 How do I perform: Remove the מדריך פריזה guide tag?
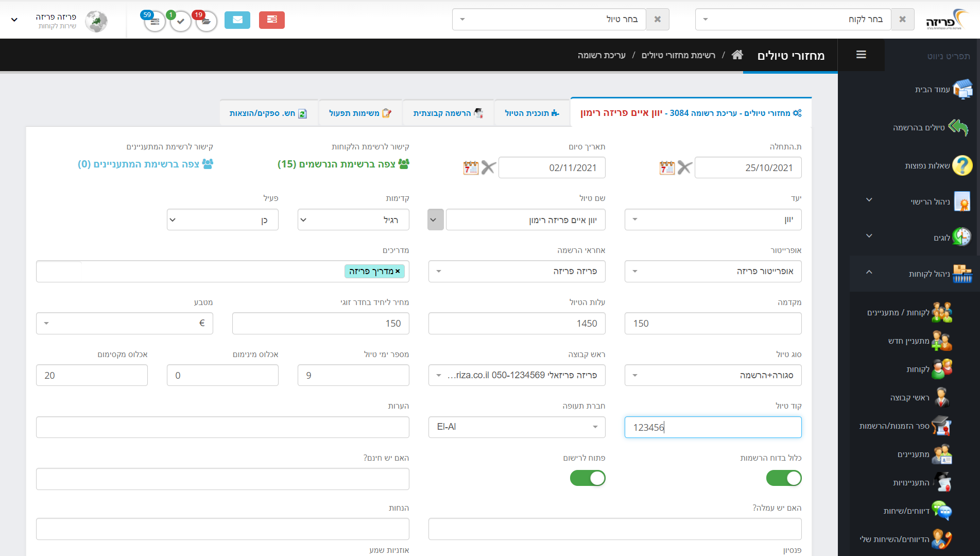(x=398, y=271)
